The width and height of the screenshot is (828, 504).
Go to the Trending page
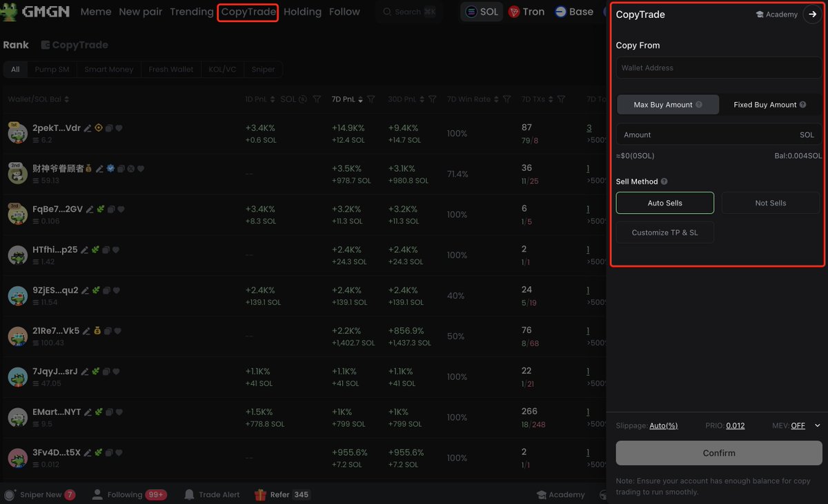point(191,12)
